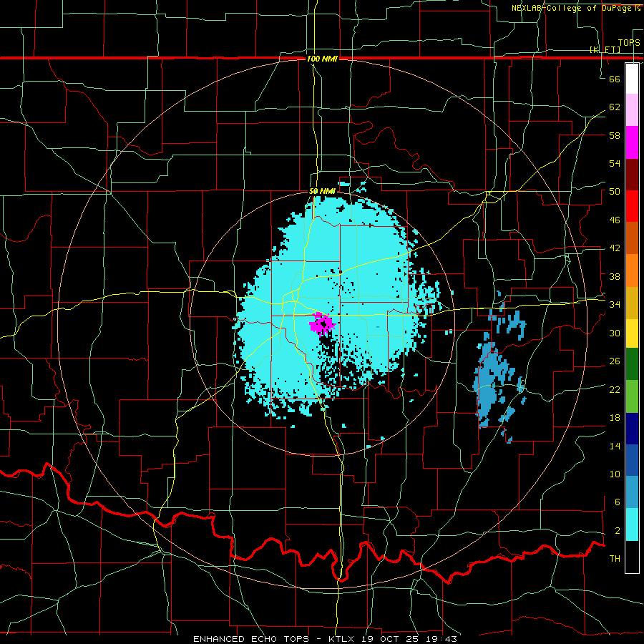Click the black TH threshold swatch

[x=632, y=557]
